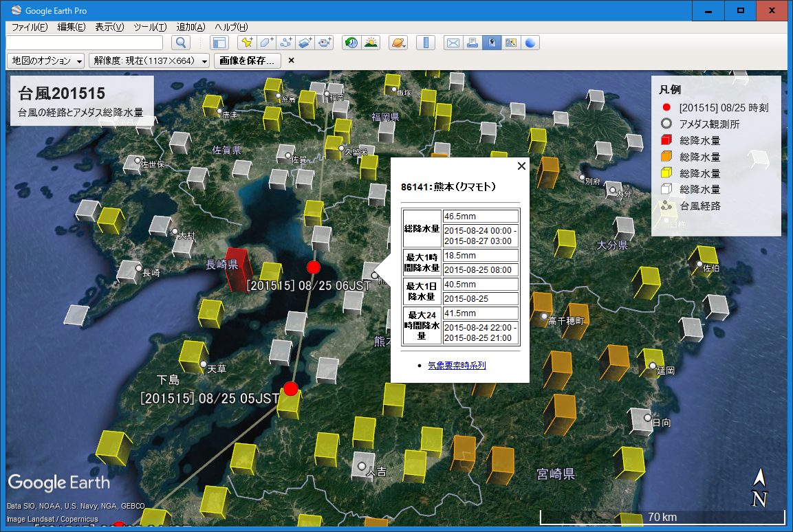Click the 佐伯 station marker

699,264
